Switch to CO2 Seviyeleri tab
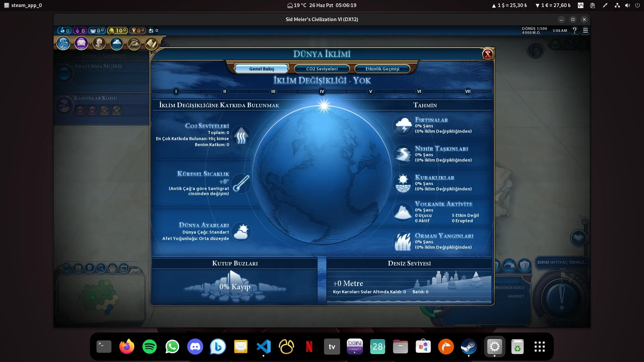644x362 pixels. (322, 69)
